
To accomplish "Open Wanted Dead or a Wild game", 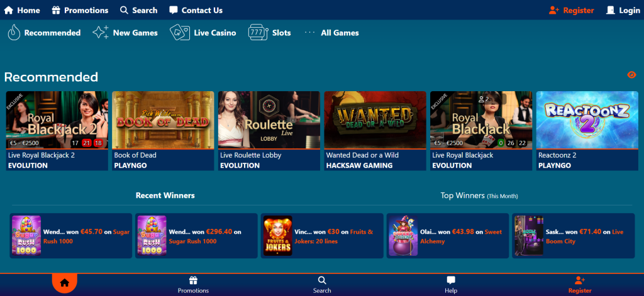I will point(375,119).
